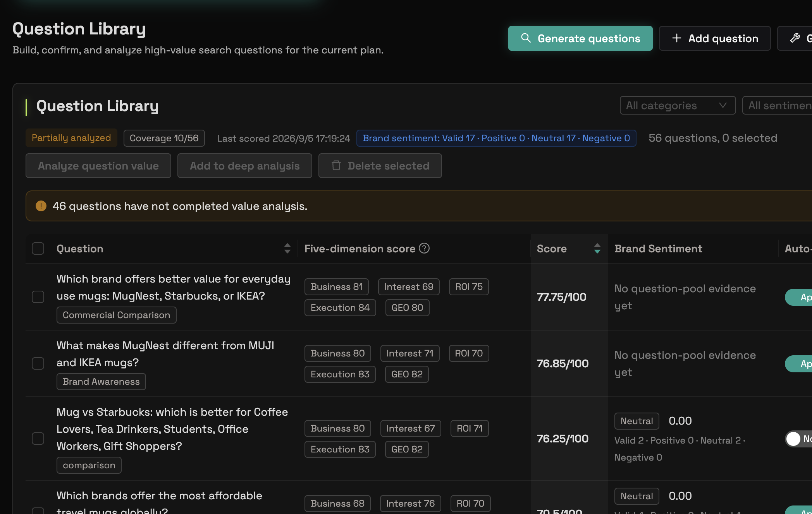This screenshot has width=812, height=514.
Task: Click the warning icon in the alert banner
Action: pyautogui.click(x=41, y=206)
